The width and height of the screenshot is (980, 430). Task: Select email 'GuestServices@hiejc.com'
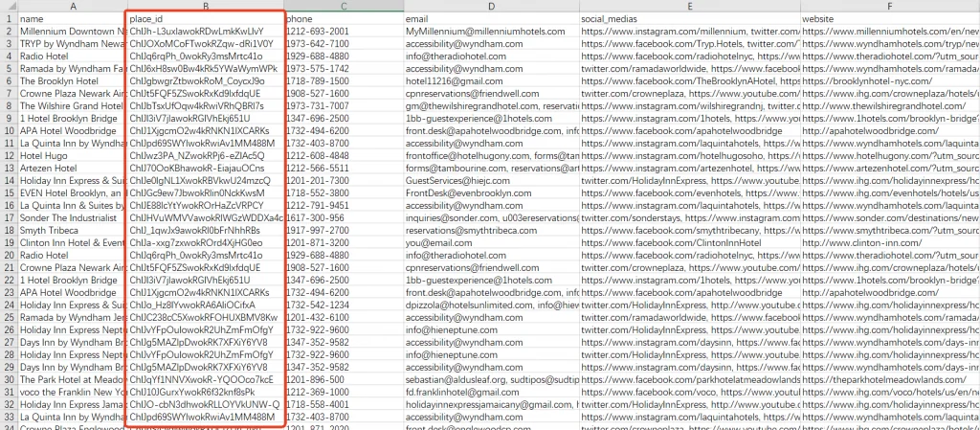[x=491, y=181]
